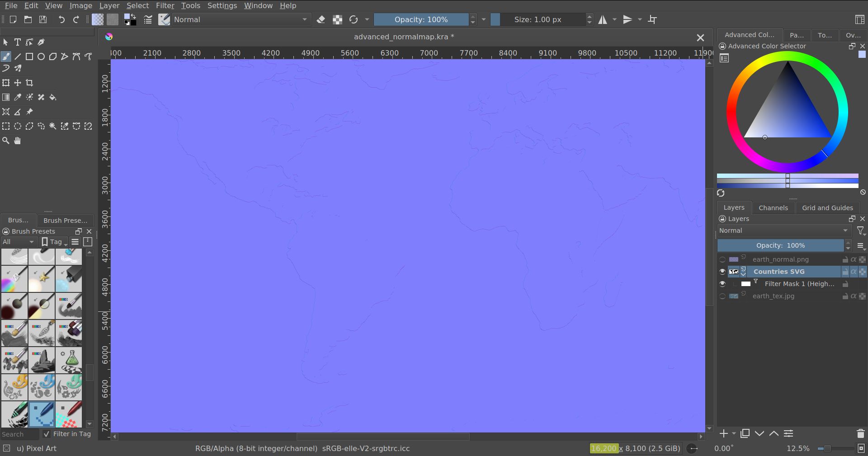Delete the selected layer
This screenshot has height=456, width=868.
[x=860, y=433]
